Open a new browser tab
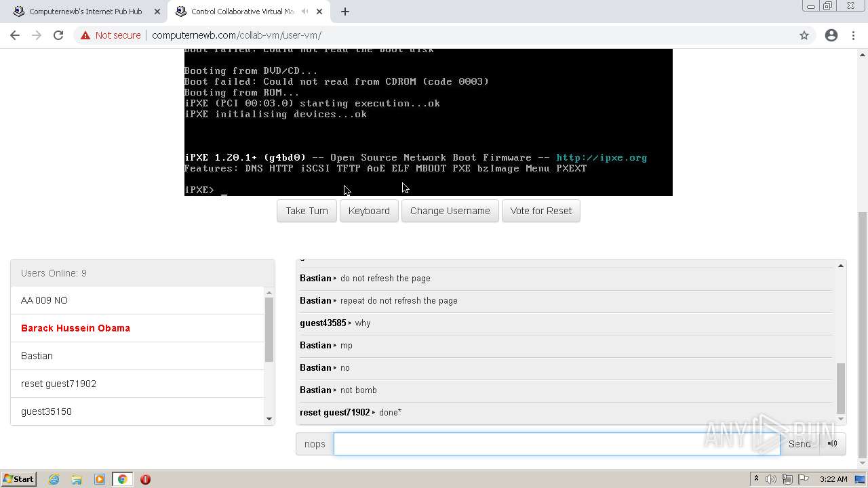The height and width of the screenshot is (488, 868). [x=345, y=12]
